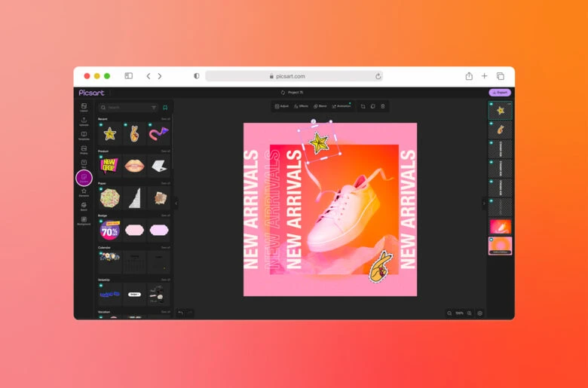The height and width of the screenshot is (388, 588).
Task: Click See all next to Product stickers
Action: (165, 151)
